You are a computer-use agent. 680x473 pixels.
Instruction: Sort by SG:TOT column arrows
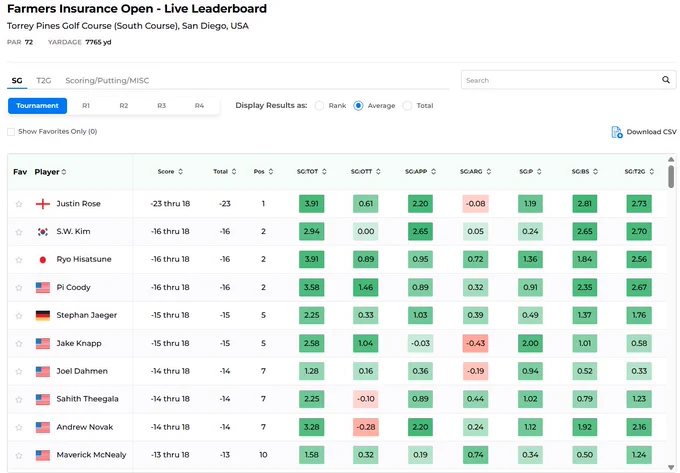[324, 171]
